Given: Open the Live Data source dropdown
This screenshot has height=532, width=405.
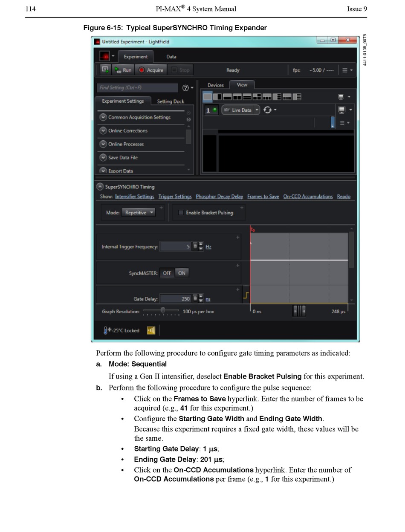Looking at the screenshot, I should point(240,110).
